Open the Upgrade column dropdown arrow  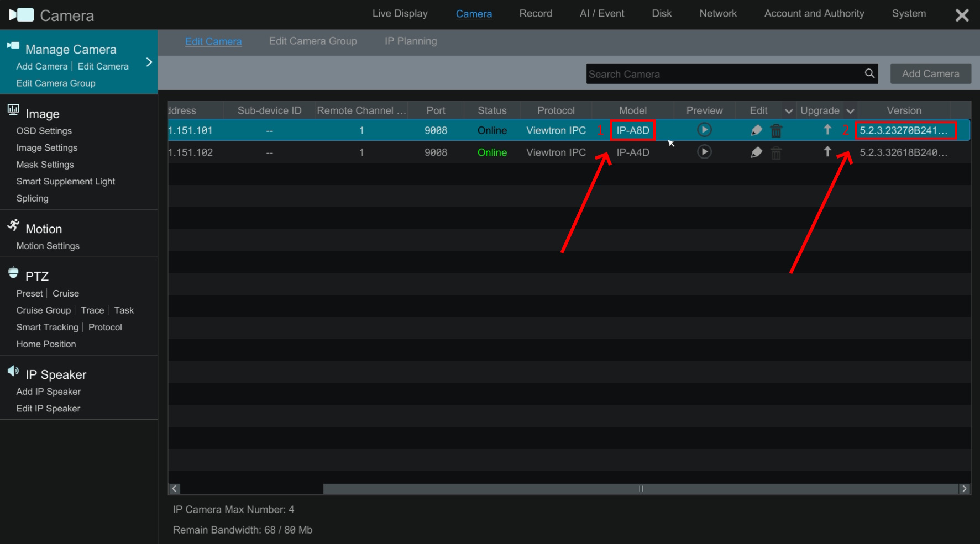click(850, 111)
